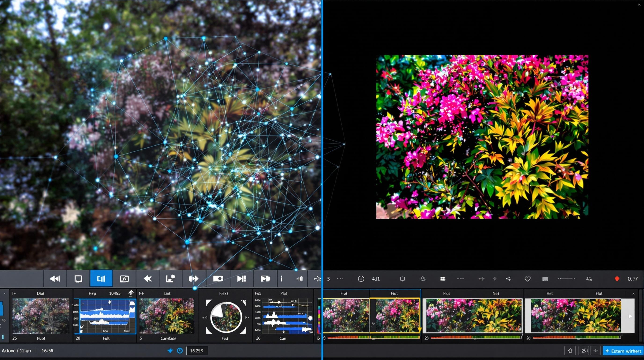
Task: Open the ellipsis overflow menu next to S
Action: [340, 279]
